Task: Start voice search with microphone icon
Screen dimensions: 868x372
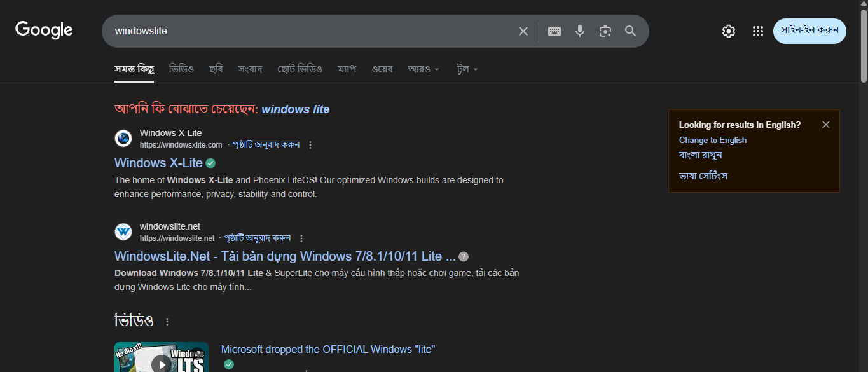Action: [580, 31]
